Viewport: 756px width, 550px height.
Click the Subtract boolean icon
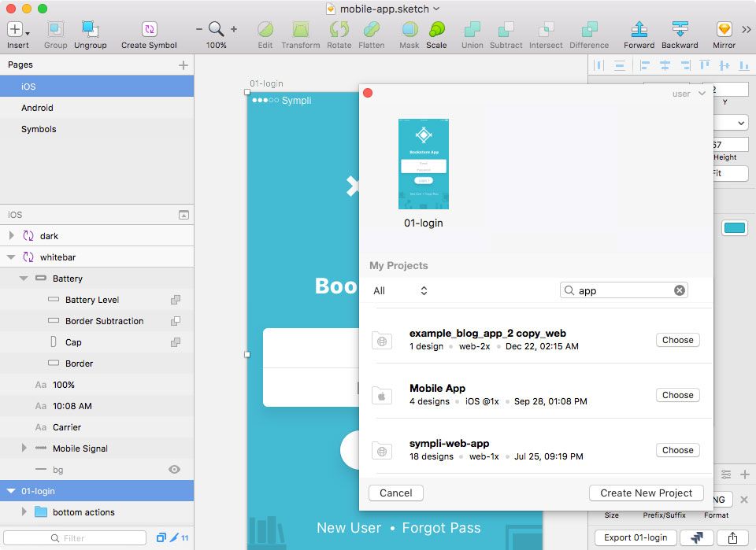pos(506,28)
